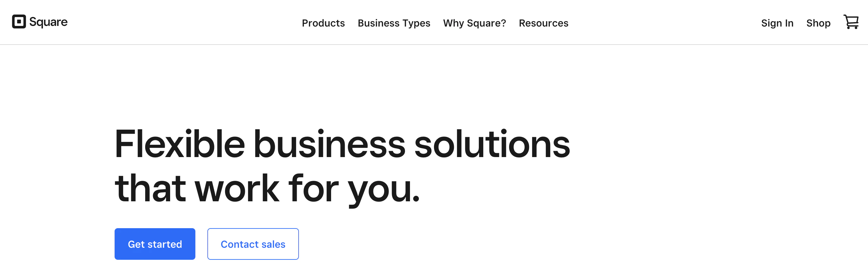This screenshot has width=868, height=280.
Task: Click the word "solutions" in the headline
Action: tap(492, 143)
